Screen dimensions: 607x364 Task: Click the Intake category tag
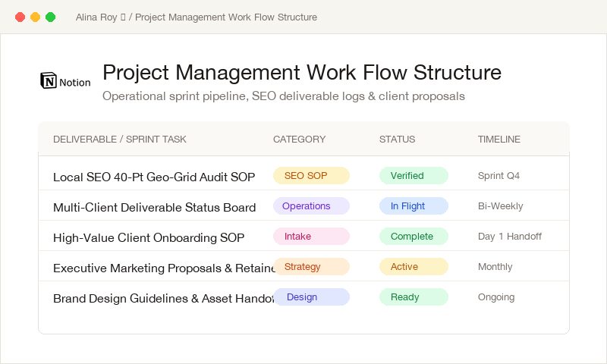[311, 237]
